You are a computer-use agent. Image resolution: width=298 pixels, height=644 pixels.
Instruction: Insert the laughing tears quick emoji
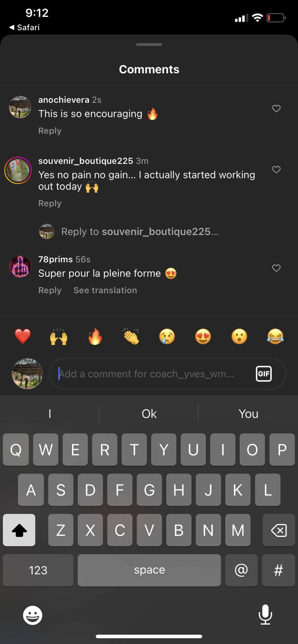(x=275, y=337)
